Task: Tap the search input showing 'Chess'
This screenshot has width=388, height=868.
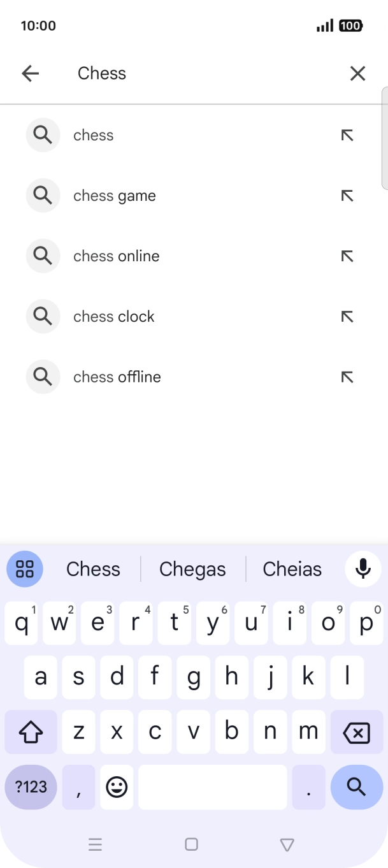Action: [159, 73]
